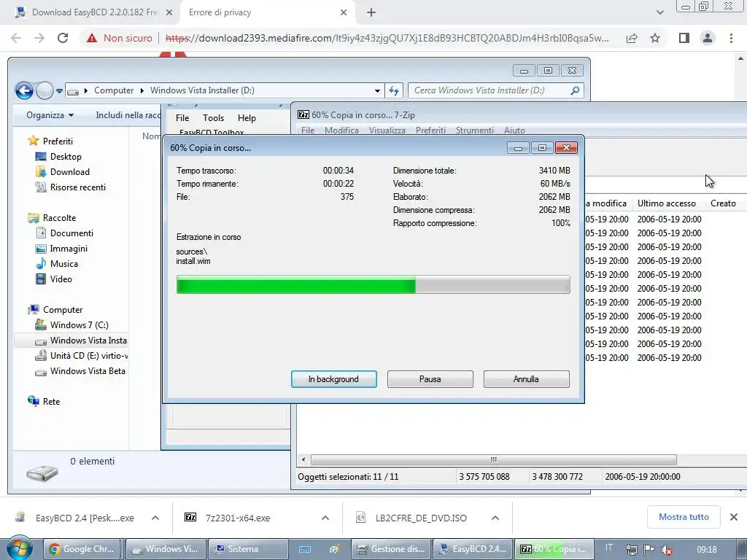This screenshot has width=747, height=560.
Task: Go forward in Chrome
Action: click(x=39, y=38)
